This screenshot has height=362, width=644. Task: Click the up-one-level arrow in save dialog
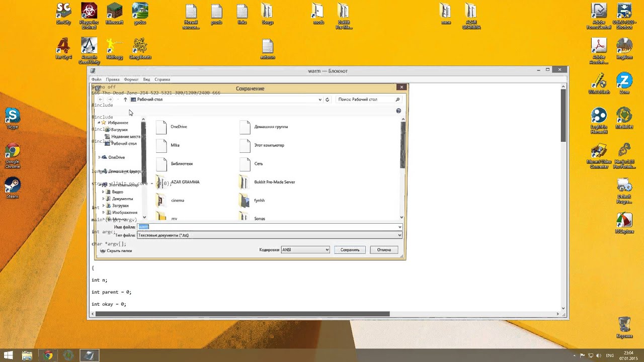(125, 100)
